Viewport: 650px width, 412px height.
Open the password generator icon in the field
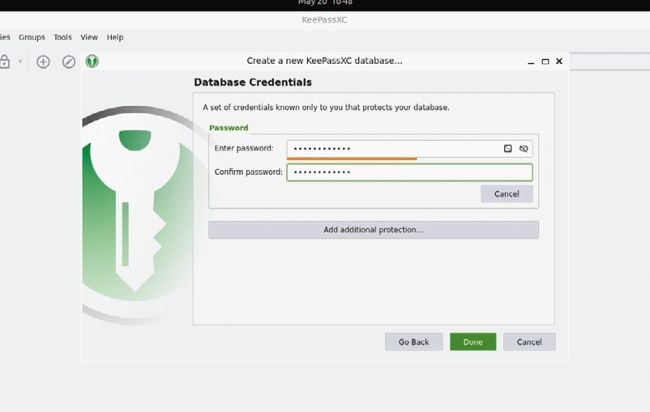[508, 149]
